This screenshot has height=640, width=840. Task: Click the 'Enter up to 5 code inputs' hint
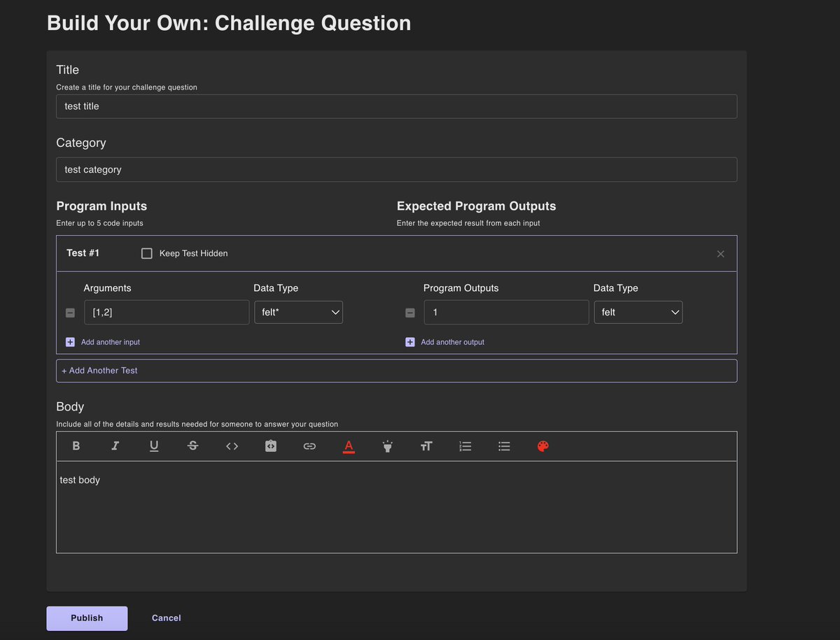click(x=99, y=223)
